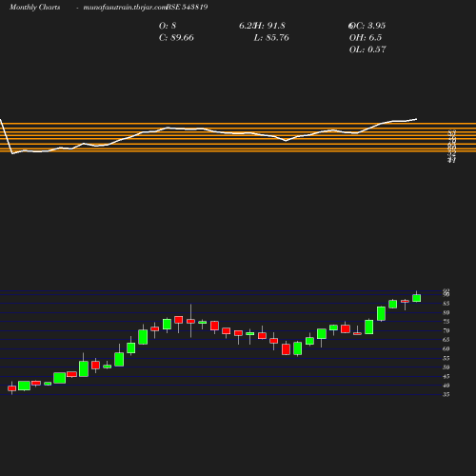Click the 70 price axis label
Screen dimensions: 476x476
tap(446, 330)
